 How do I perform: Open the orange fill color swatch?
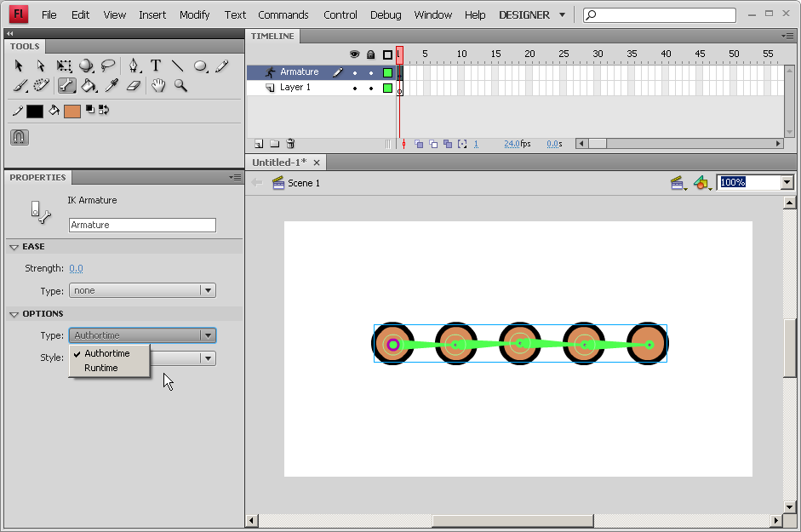72,111
